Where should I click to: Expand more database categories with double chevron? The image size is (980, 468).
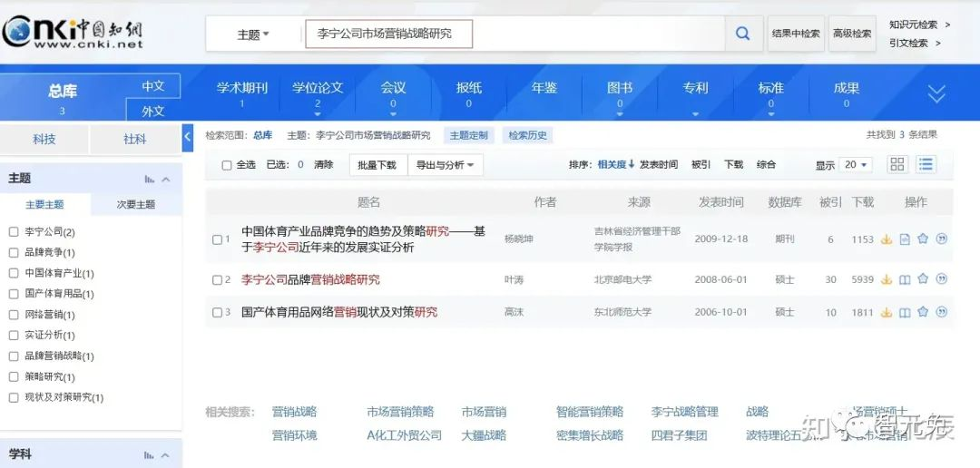(936, 94)
